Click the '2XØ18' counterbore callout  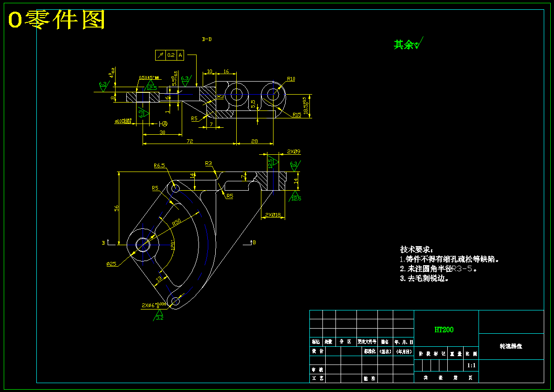(273, 214)
